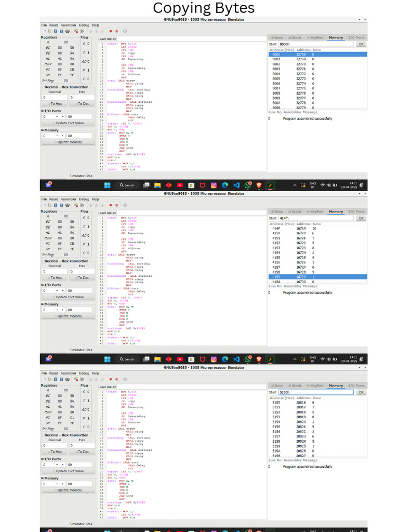Collapse Memory section in 5150h window left panel
This screenshot has width=399, height=532.
pos(50,478)
